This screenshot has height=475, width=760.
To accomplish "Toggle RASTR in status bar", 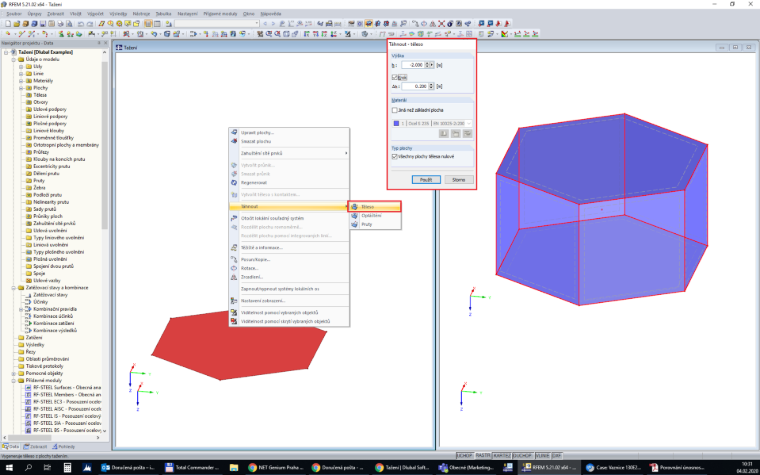I will click(x=483, y=456).
